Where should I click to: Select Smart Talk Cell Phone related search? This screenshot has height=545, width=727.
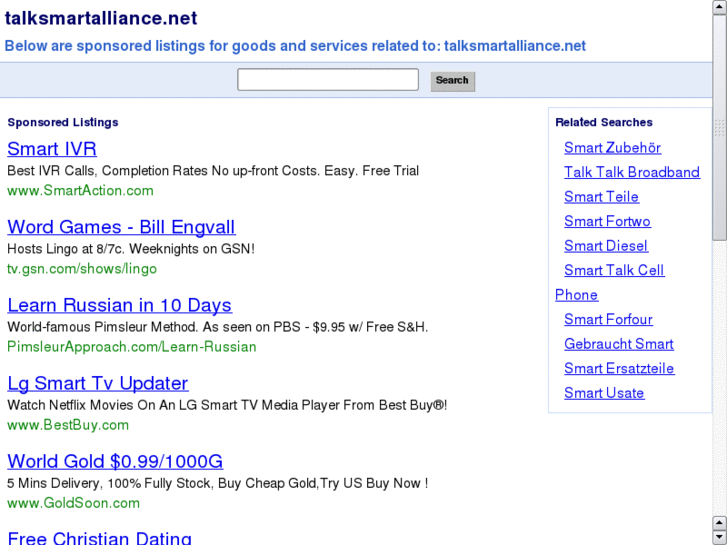pos(614,270)
